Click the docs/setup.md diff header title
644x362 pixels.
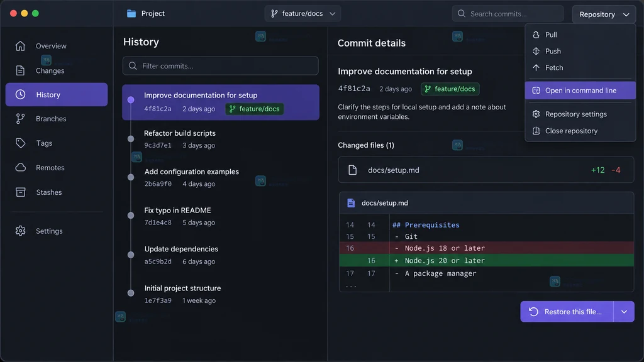(x=385, y=203)
